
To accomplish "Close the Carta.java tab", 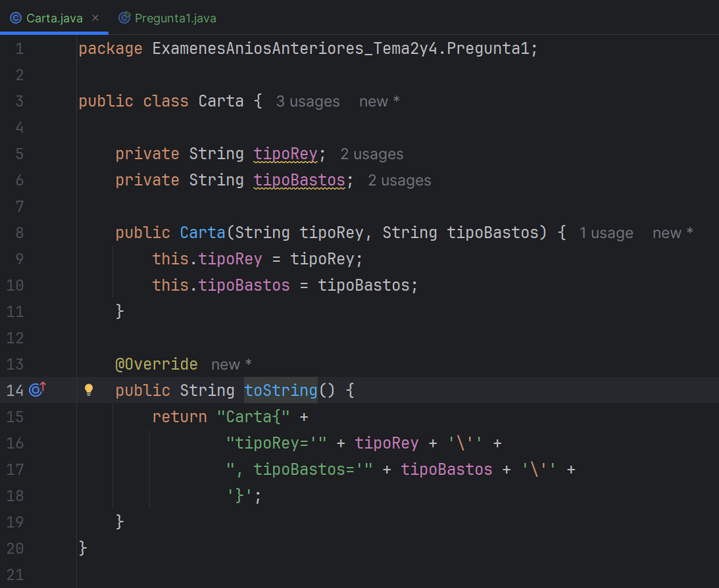I will pyautogui.click(x=95, y=18).
